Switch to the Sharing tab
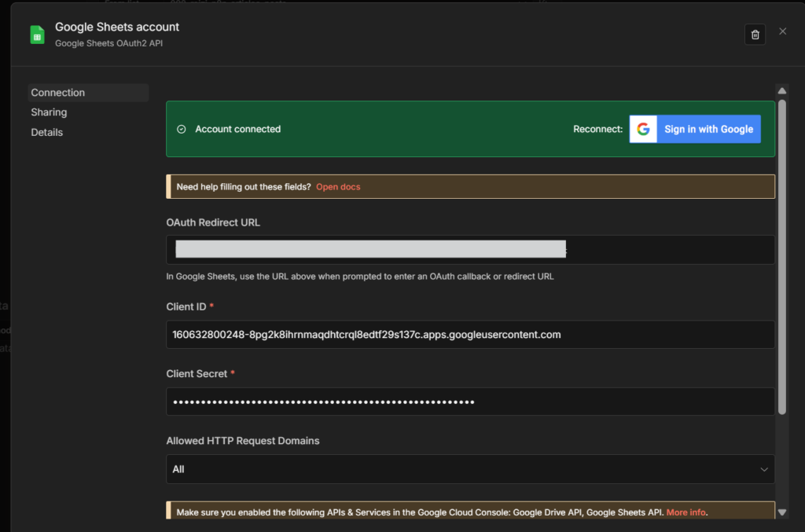 point(49,112)
